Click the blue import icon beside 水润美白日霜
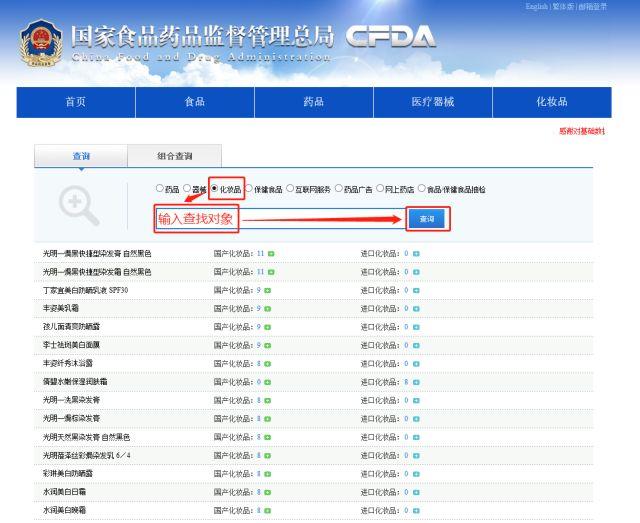 416,492
